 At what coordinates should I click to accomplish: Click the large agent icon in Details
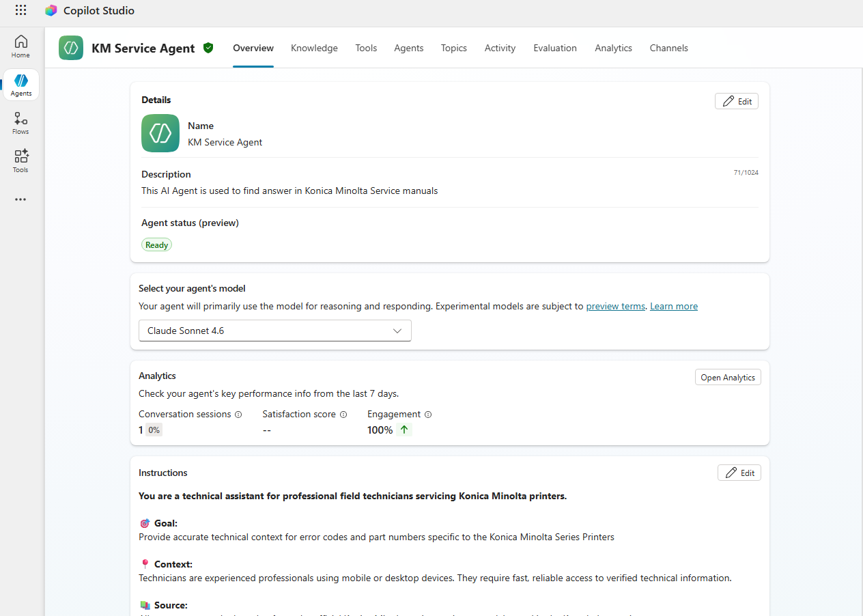point(160,133)
